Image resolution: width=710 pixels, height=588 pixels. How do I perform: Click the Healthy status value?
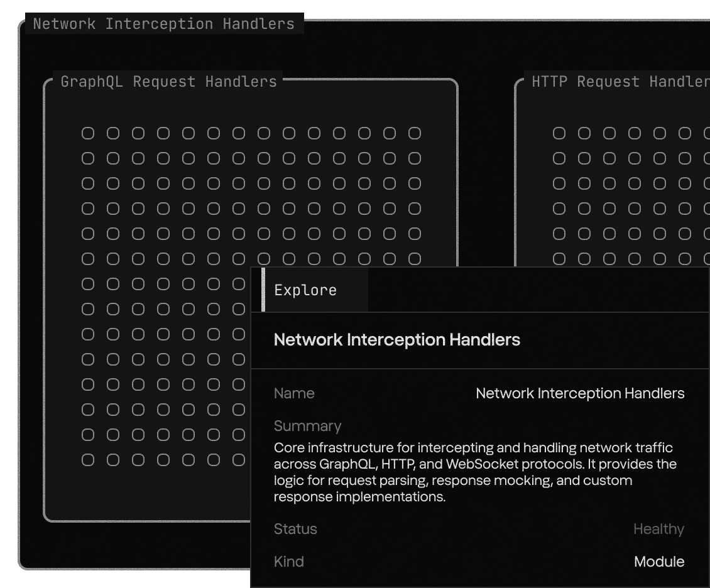(659, 529)
